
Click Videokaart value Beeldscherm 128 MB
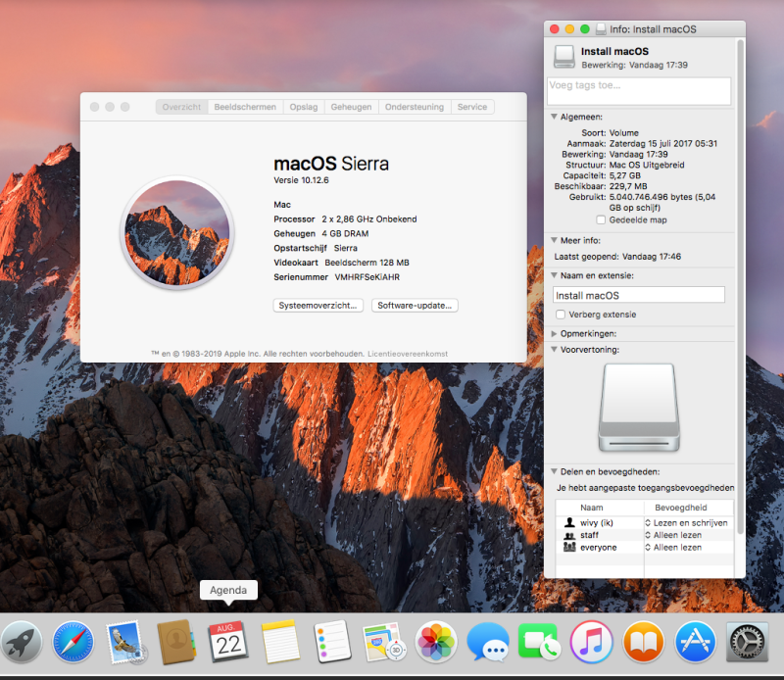point(367,263)
